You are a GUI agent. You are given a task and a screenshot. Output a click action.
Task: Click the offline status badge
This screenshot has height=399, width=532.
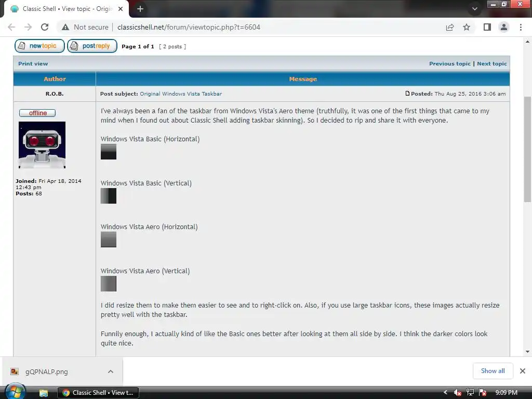click(x=37, y=113)
